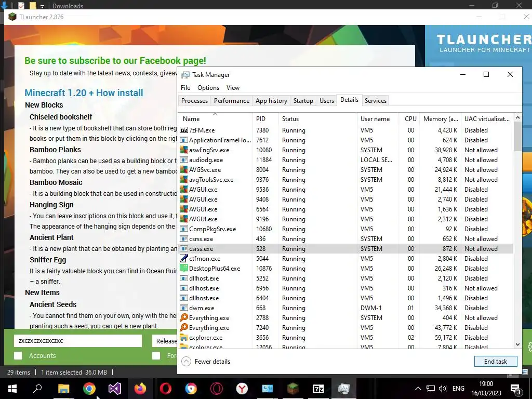Click the CompPkgSrv.exe process icon
Viewport: 532px width, 399px height.
pos(183,229)
